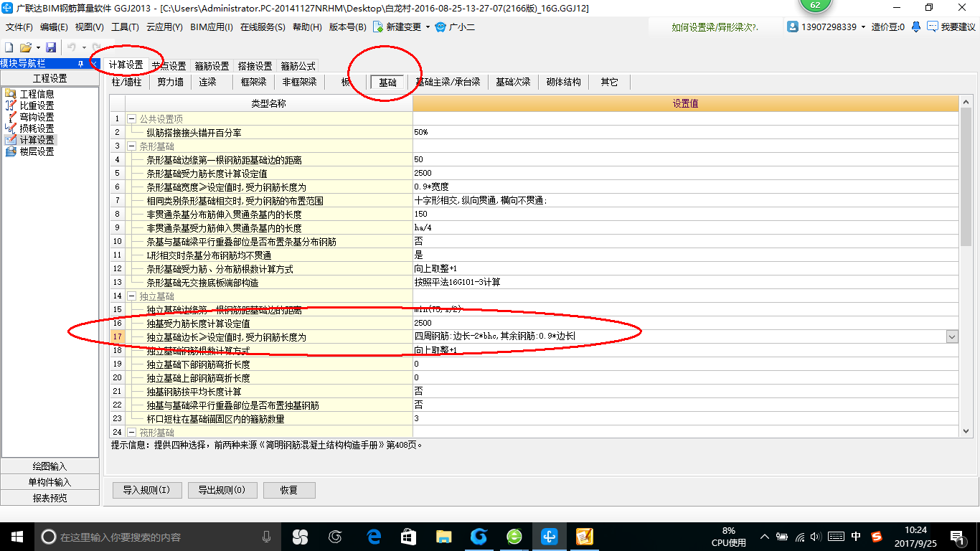Select the 砌体结构 component tab
The image size is (980, 551).
(563, 82)
